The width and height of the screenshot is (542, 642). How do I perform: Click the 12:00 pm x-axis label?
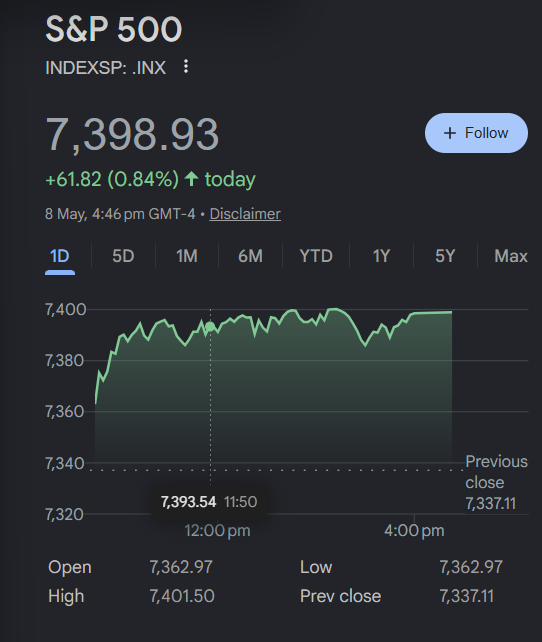(217, 531)
